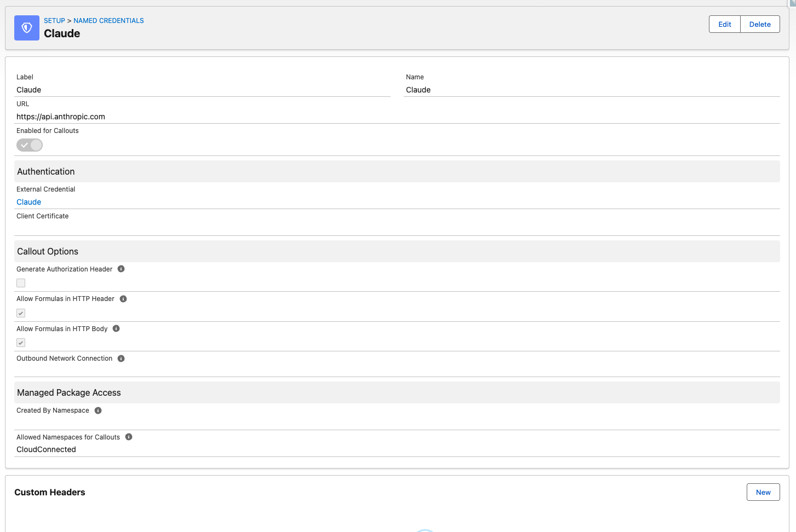The image size is (796, 532).
Task: Click the Claude value under Label
Action: 28,90
